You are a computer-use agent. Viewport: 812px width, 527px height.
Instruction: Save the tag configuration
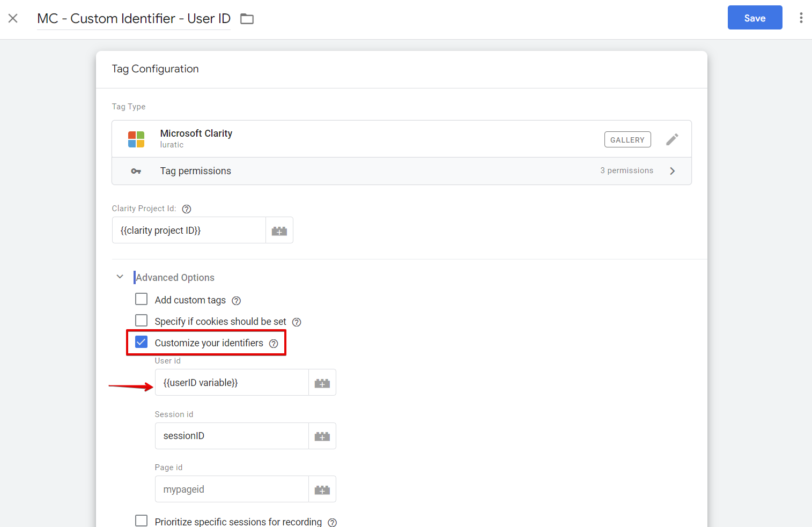755,18
